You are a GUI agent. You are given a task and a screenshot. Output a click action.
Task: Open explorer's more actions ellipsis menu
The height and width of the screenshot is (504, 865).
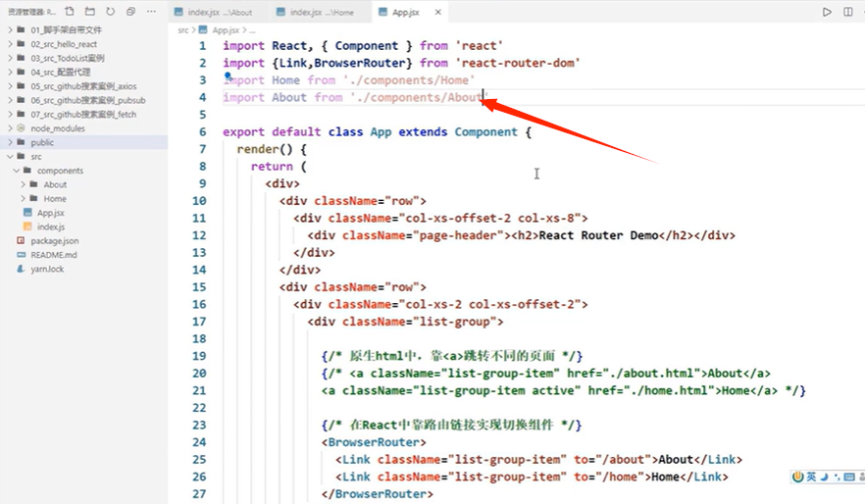click(x=151, y=11)
